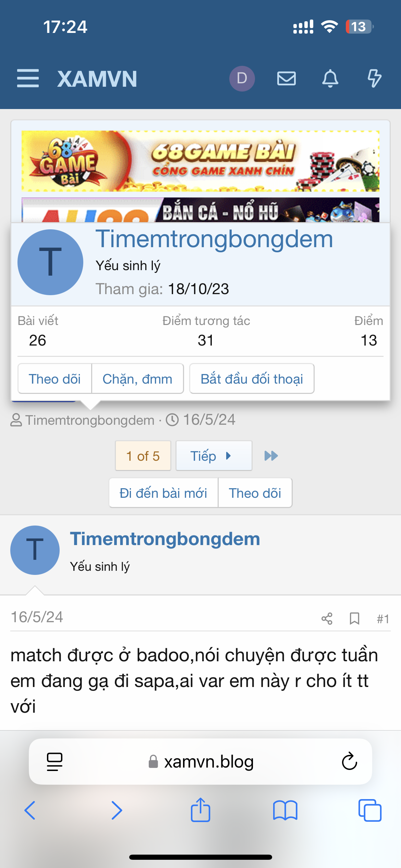Skip to last page with double-arrow icon

(x=270, y=456)
